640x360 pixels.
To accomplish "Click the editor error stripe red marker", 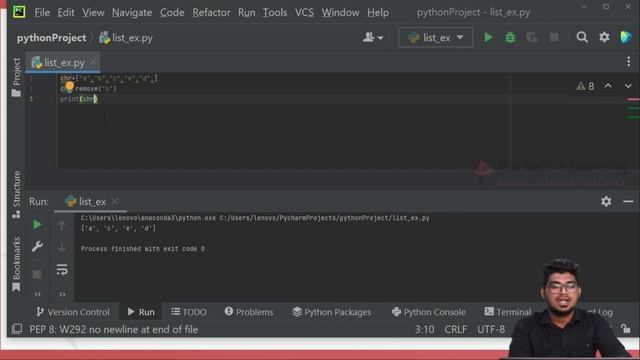I will (633, 99).
